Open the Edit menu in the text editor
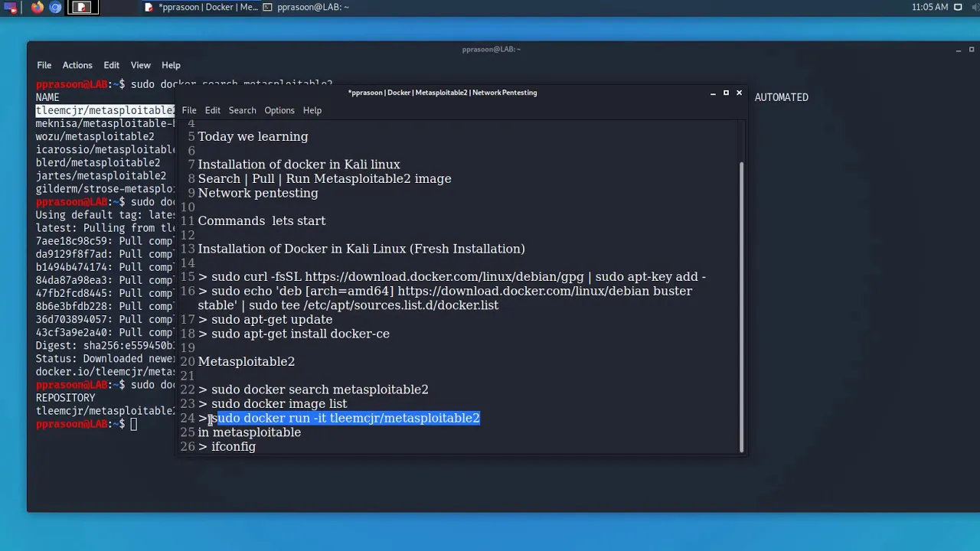 213,110
